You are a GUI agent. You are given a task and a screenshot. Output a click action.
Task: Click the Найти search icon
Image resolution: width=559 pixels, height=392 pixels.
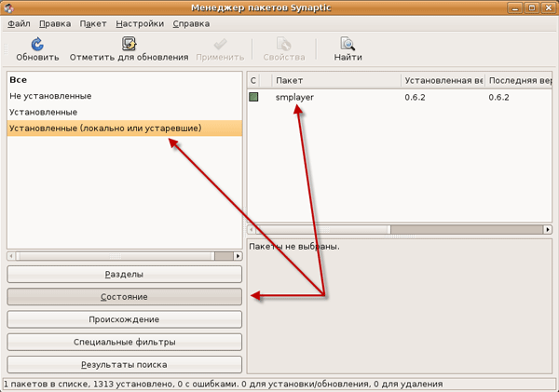tap(348, 44)
